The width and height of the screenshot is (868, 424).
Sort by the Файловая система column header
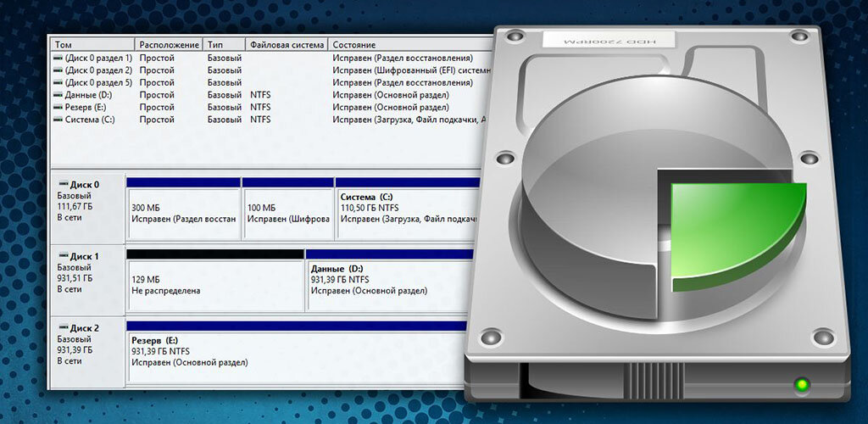[x=287, y=45]
